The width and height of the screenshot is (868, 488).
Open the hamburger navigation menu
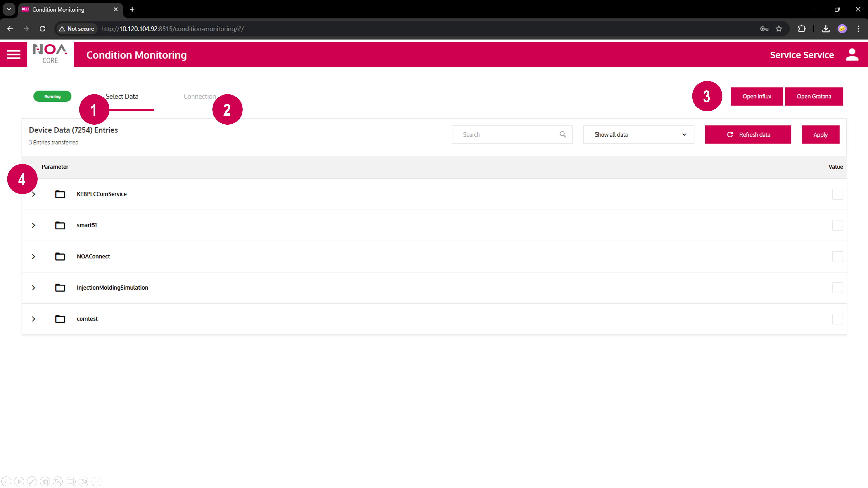tap(14, 54)
